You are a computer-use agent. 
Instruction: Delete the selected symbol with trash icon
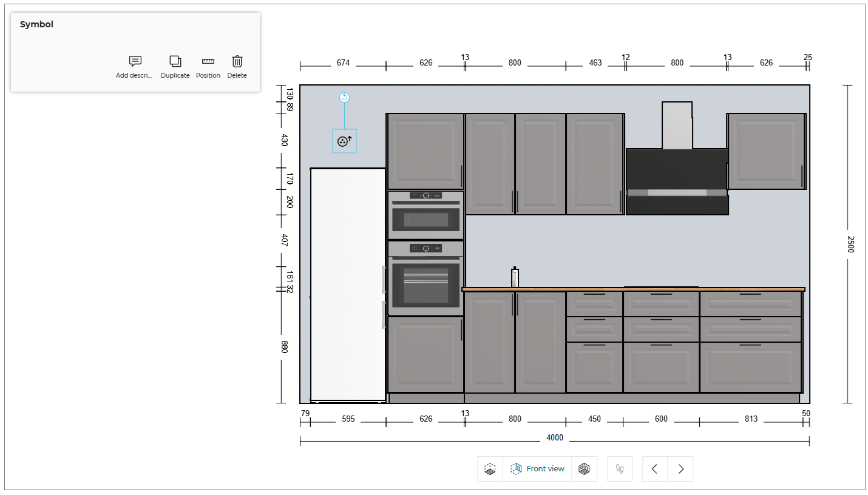237,61
